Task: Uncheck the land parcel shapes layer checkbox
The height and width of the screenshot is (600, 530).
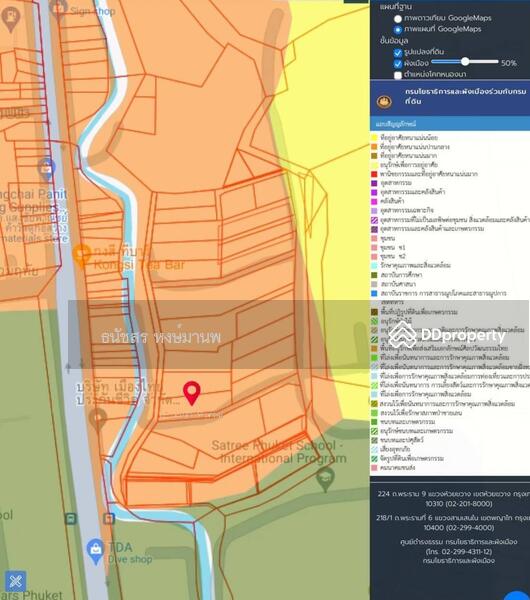Action: [398, 52]
